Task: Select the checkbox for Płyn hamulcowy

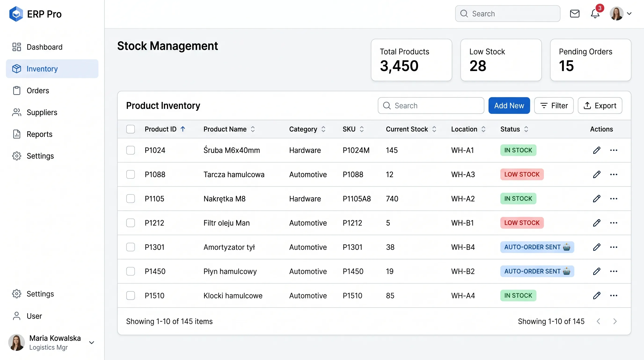Action: tap(131, 271)
